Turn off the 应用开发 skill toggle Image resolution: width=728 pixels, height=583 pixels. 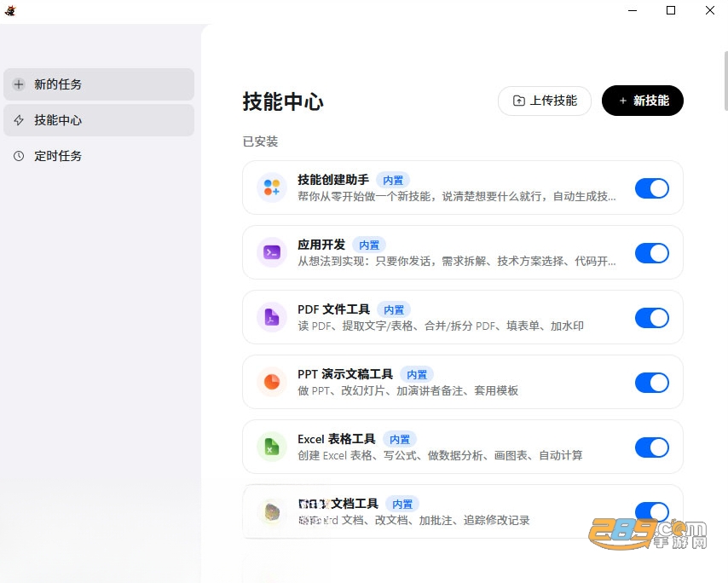coord(652,253)
